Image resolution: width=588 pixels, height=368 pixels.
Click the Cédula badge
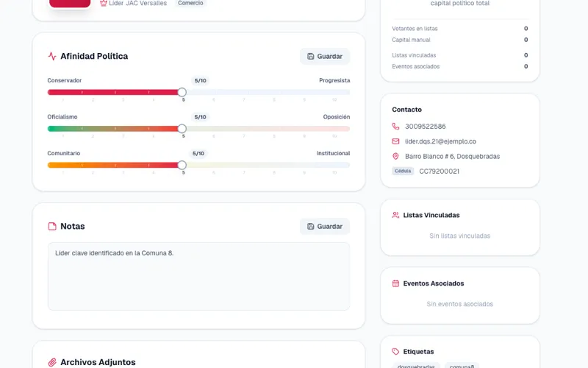click(403, 171)
